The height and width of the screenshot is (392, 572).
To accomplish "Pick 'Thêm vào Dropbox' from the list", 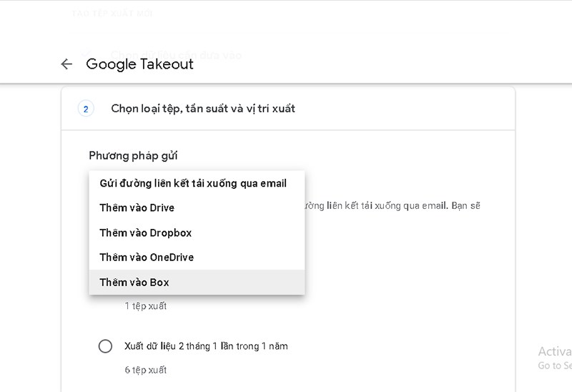I will coord(146,232).
